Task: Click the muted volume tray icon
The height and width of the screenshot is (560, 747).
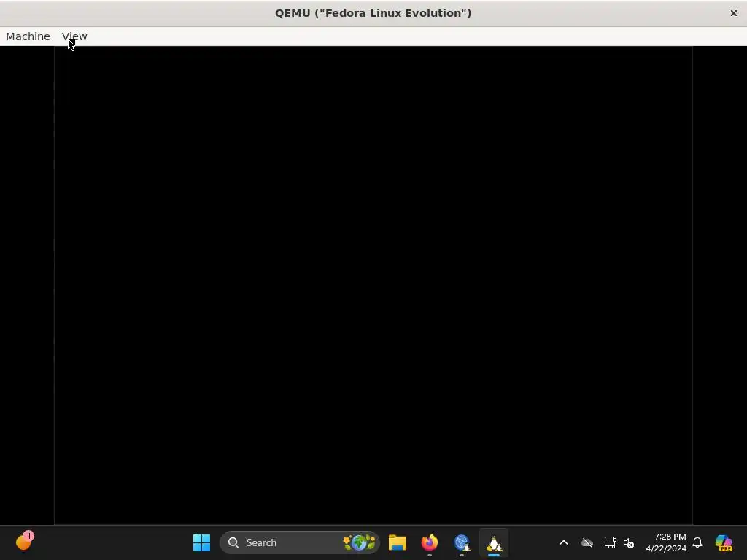Action: point(629,542)
